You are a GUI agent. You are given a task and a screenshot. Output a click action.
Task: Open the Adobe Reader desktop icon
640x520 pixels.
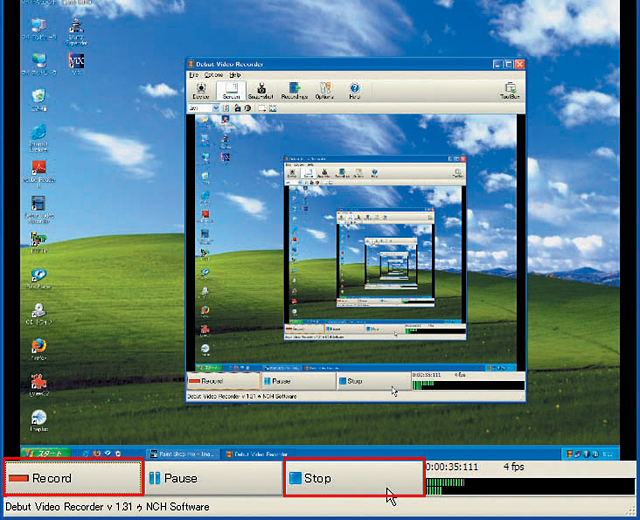(x=39, y=173)
